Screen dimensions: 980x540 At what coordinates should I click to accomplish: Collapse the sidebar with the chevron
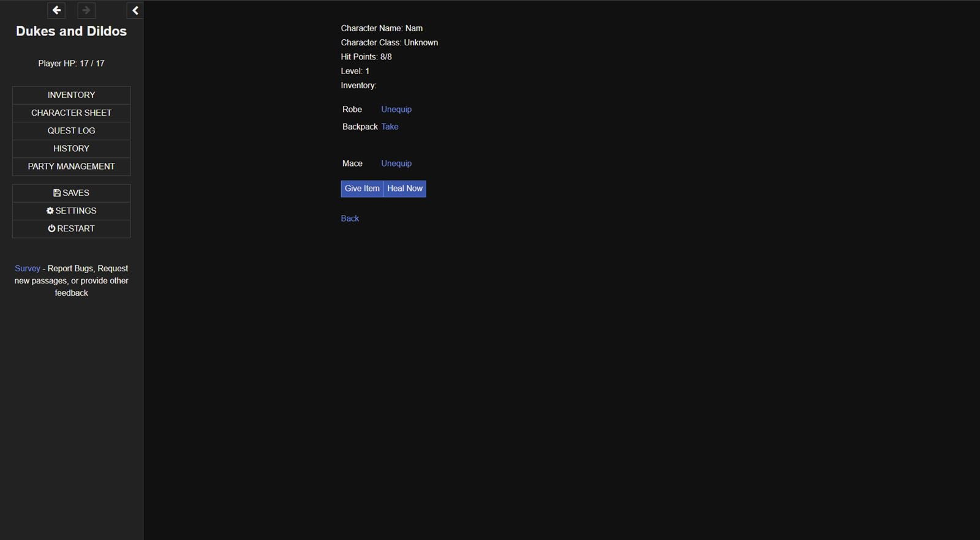click(x=135, y=10)
